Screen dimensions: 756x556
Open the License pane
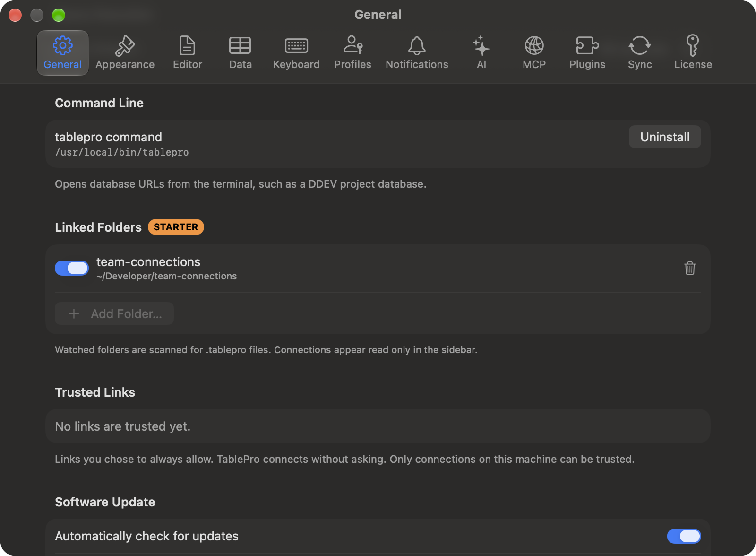pos(693,53)
